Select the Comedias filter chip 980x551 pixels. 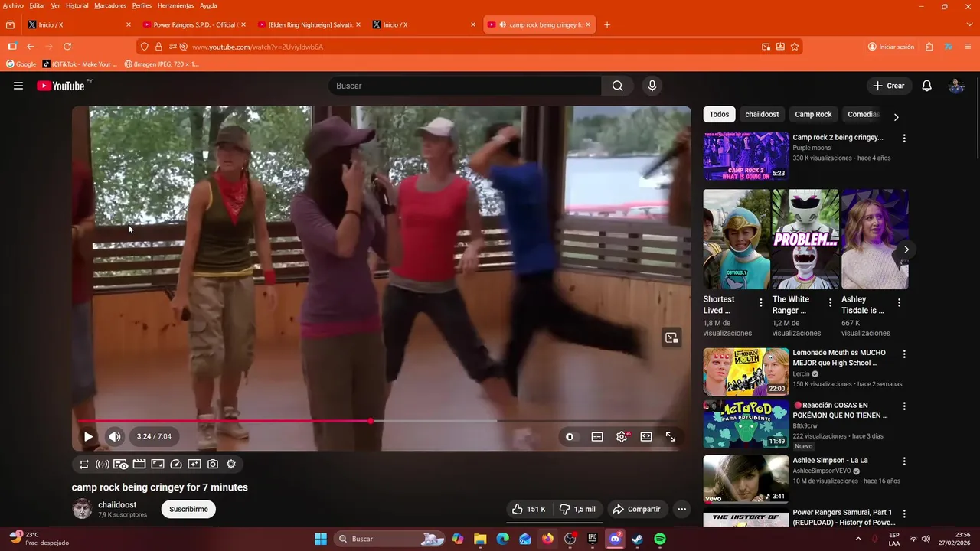(864, 114)
